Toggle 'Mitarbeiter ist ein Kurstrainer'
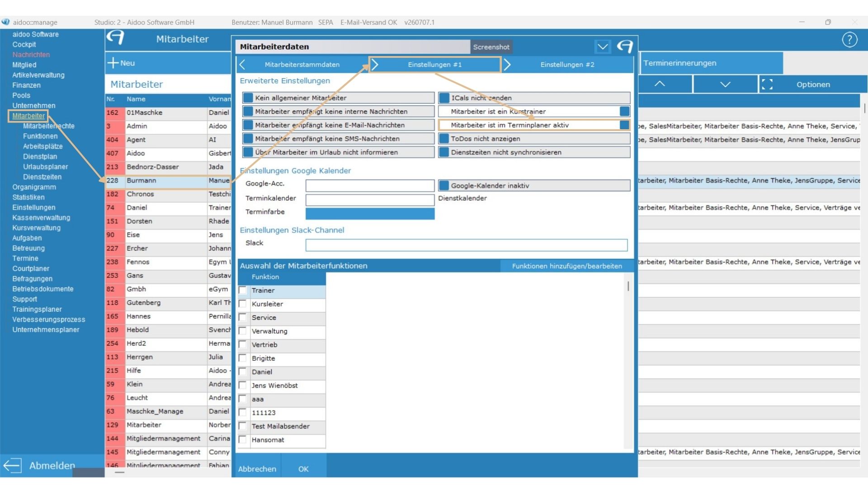 pos(534,112)
